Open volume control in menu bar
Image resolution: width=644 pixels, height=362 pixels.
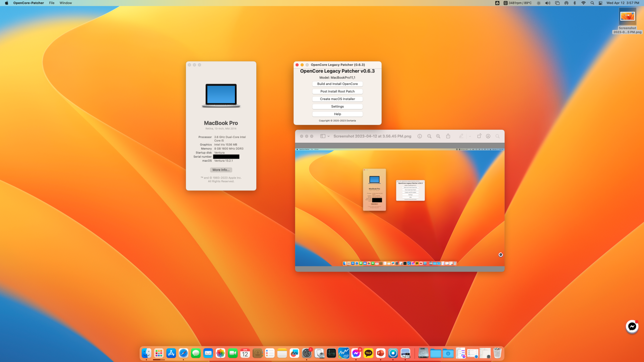(x=548, y=3)
